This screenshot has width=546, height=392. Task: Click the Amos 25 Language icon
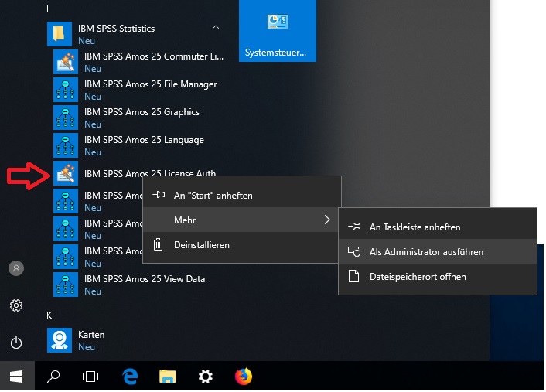[x=66, y=145]
